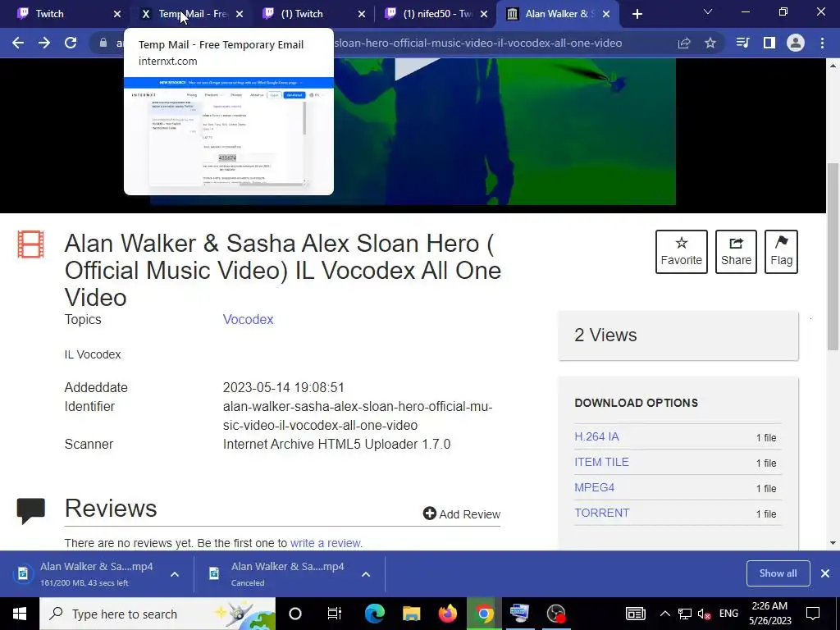Click the Addeddate value 2023-05-14 19:08:51

[283, 387]
